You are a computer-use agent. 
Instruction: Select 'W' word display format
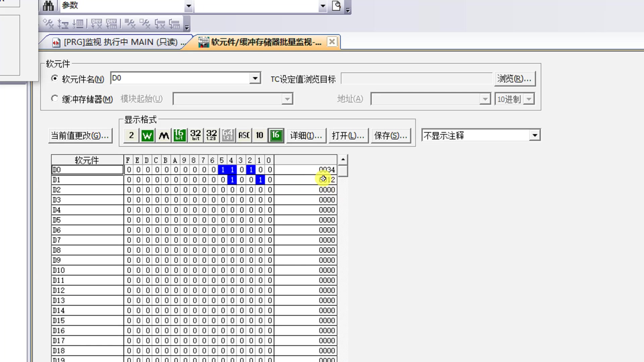[x=147, y=135]
